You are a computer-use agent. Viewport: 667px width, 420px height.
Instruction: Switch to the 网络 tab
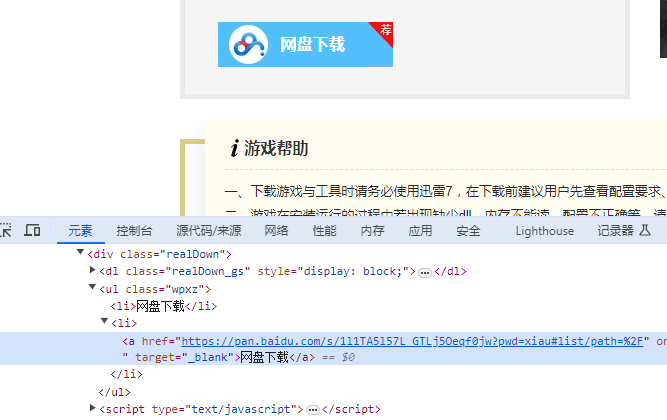click(x=276, y=231)
